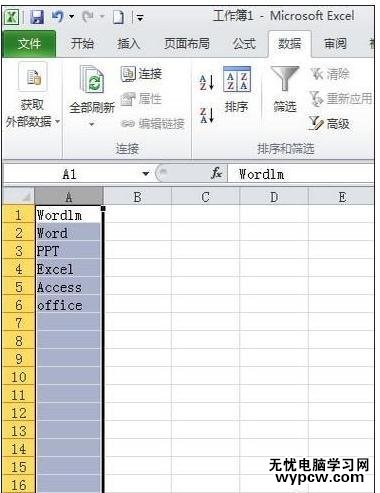Click the 全部刷新 refresh all icon

[92, 79]
